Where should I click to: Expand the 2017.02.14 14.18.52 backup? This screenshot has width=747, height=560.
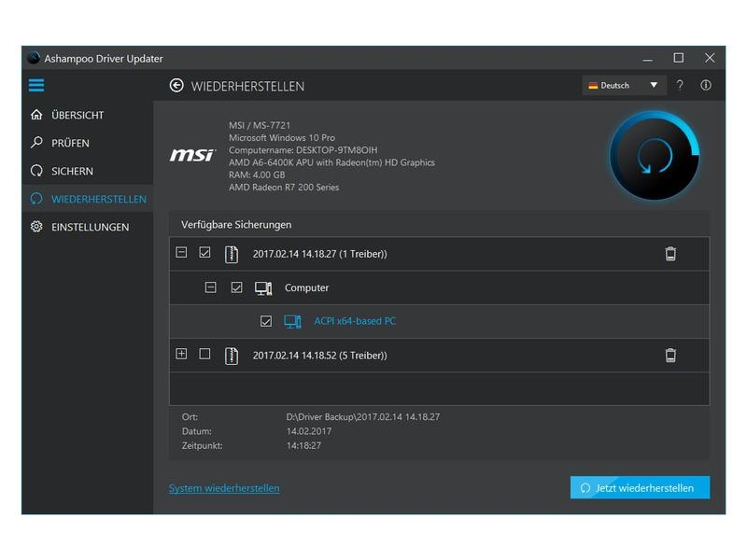(x=181, y=354)
